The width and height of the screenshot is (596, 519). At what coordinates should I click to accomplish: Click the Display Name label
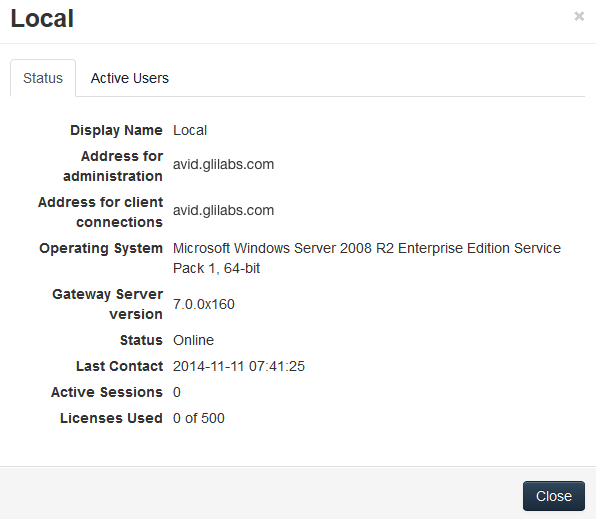click(x=116, y=130)
